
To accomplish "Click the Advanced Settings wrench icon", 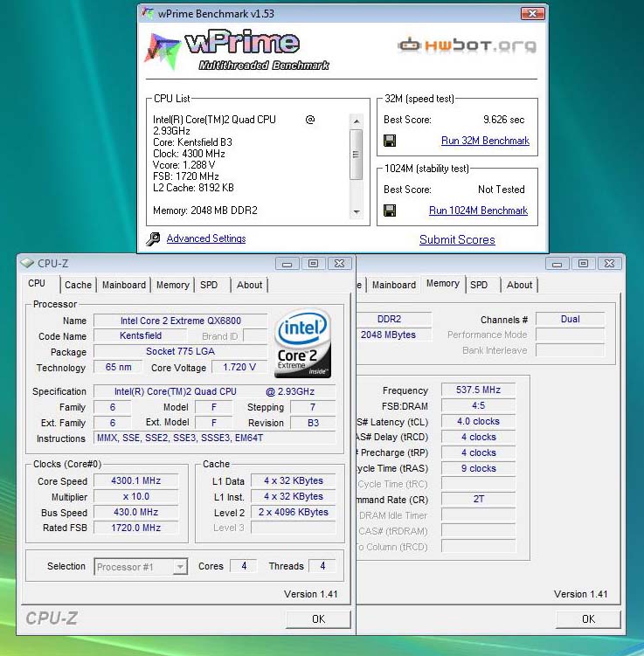I will tap(153, 238).
